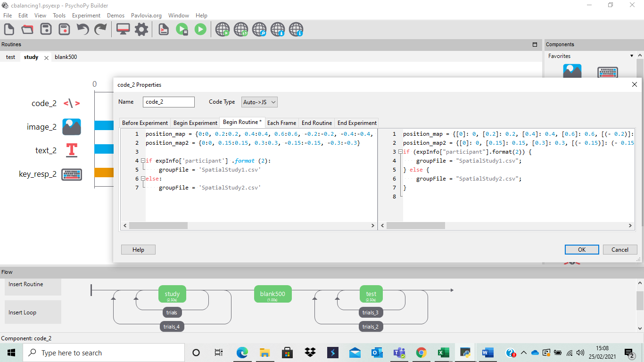The width and height of the screenshot is (644, 362).
Task: Run experiment with green play button
Action: click(200, 29)
